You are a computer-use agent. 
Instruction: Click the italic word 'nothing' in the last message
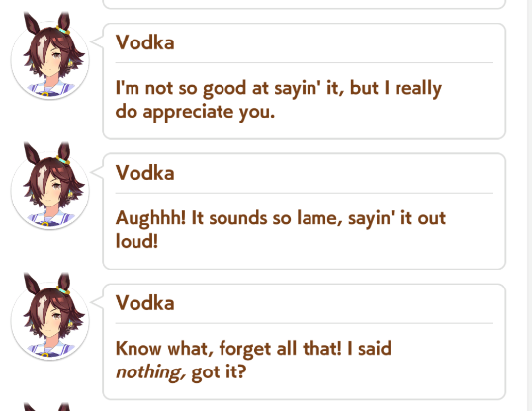(151, 372)
